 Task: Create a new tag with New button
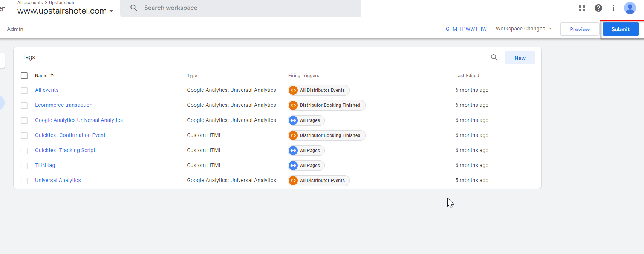520,58
